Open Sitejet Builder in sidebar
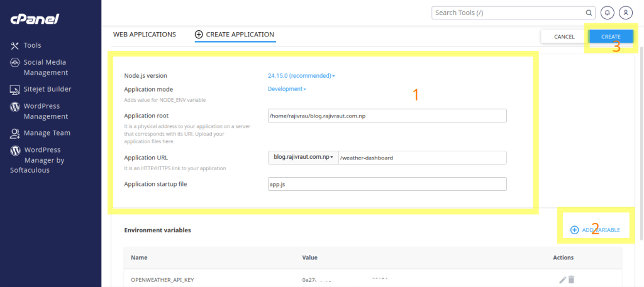The height and width of the screenshot is (287, 644). (41, 89)
